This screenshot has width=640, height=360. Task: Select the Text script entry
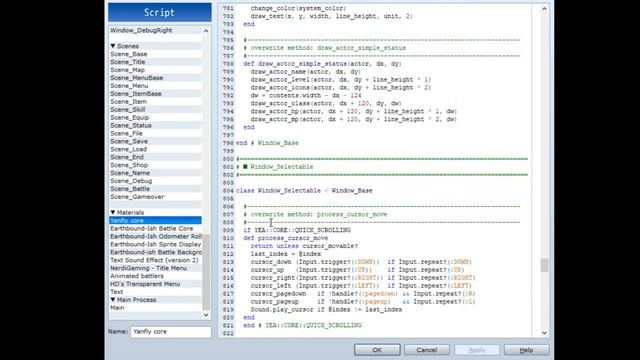156,292
